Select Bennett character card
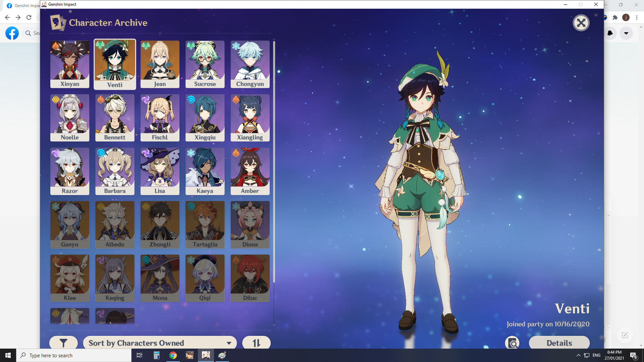 115,118
